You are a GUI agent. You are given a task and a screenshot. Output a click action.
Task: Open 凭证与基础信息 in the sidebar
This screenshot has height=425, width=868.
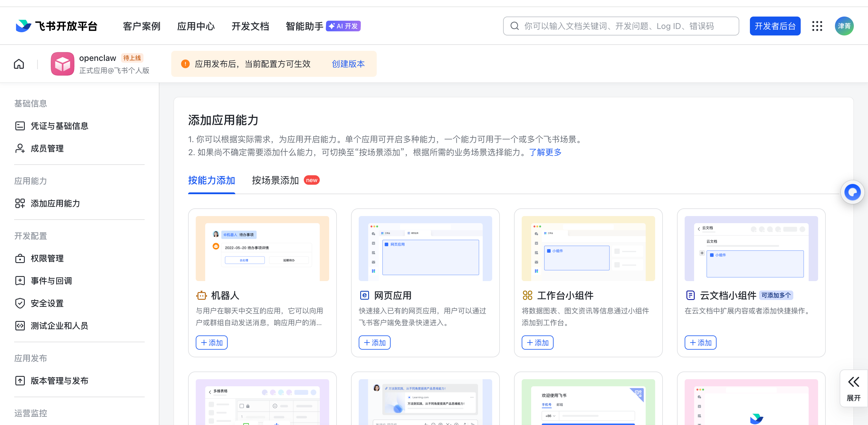(59, 126)
